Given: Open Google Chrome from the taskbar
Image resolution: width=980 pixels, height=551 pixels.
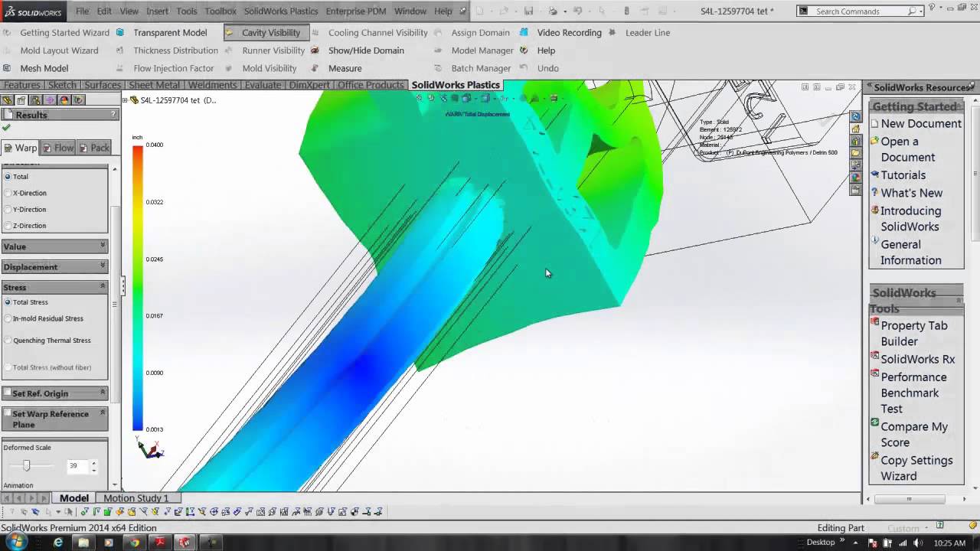Looking at the screenshot, I should [x=134, y=543].
